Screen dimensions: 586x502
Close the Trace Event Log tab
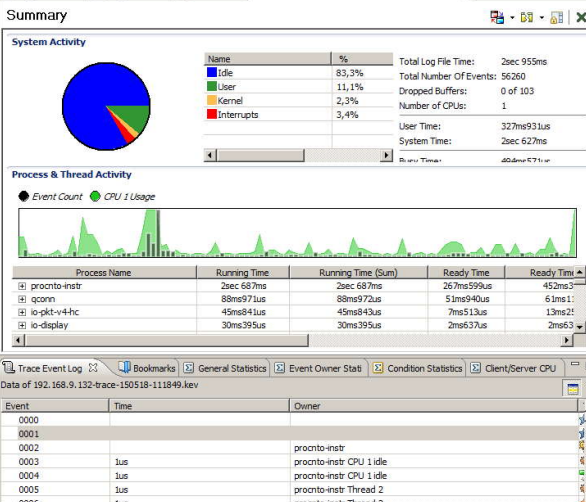coord(93,368)
